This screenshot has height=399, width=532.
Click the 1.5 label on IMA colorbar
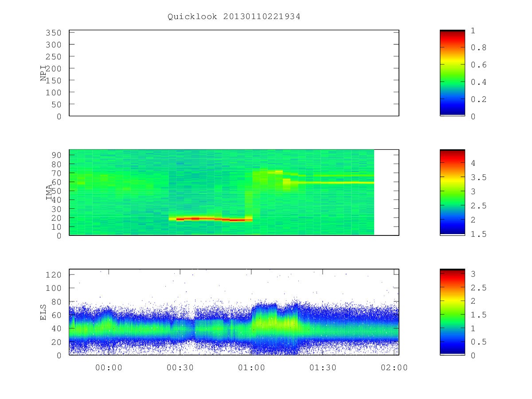478,234
